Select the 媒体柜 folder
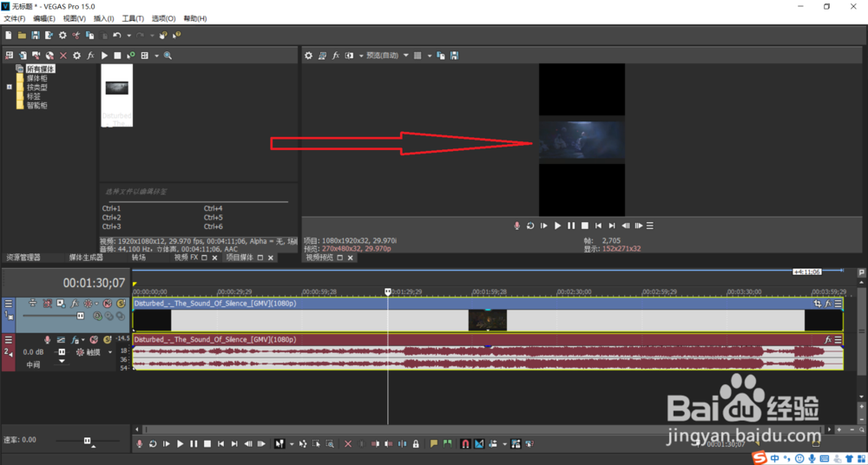868x465 pixels. pos(36,79)
